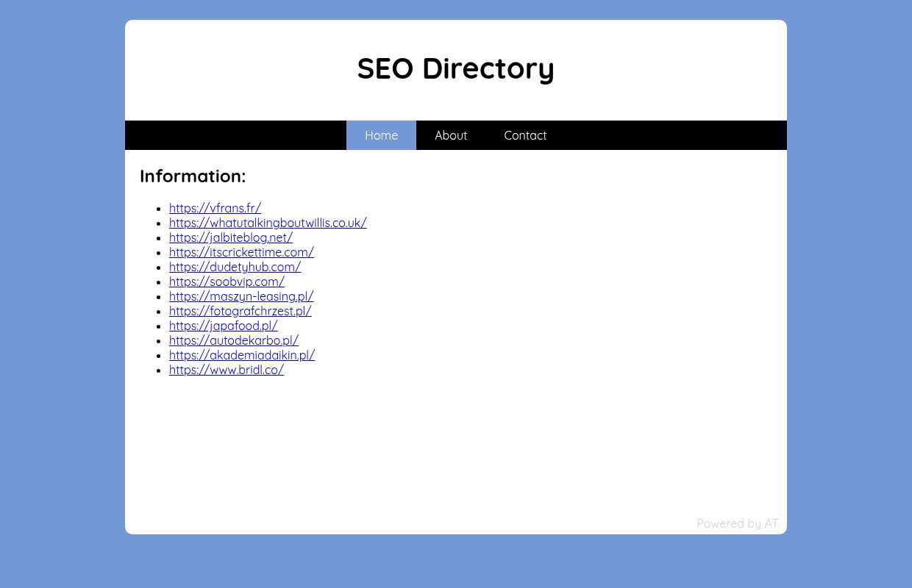Open the autodekarbo.pl link
The image size is (912, 588).
(x=234, y=340)
